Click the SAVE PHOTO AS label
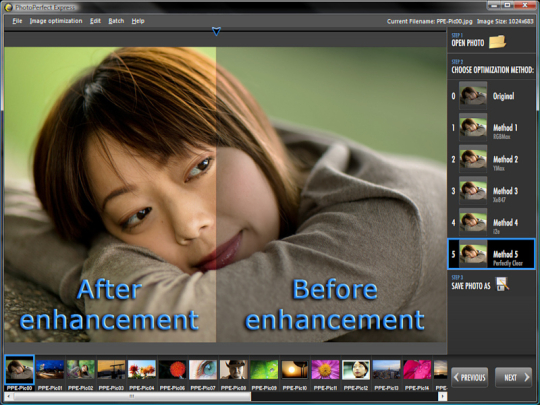Screen dimensions: 540x405 pyautogui.click(x=471, y=286)
